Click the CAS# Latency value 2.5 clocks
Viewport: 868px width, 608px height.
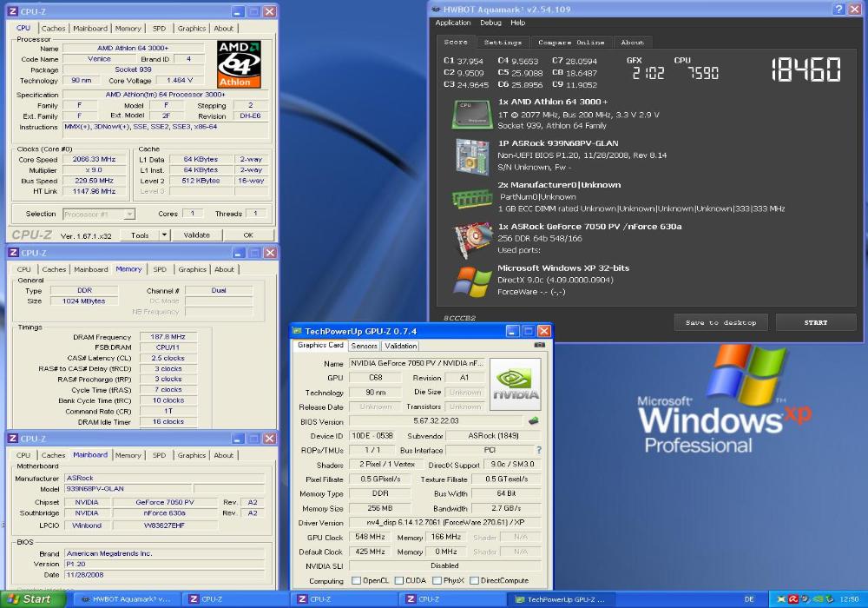[x=168, y=358]
